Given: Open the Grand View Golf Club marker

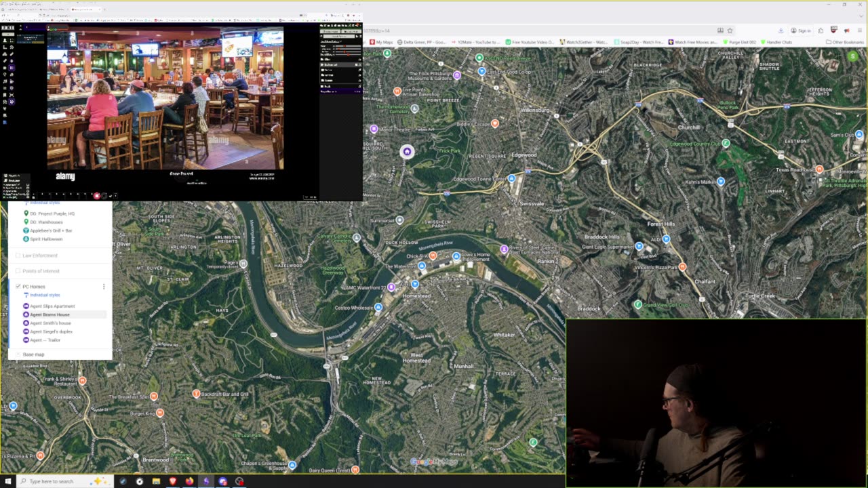Looking at the screenshot, I should coord(637,305).
